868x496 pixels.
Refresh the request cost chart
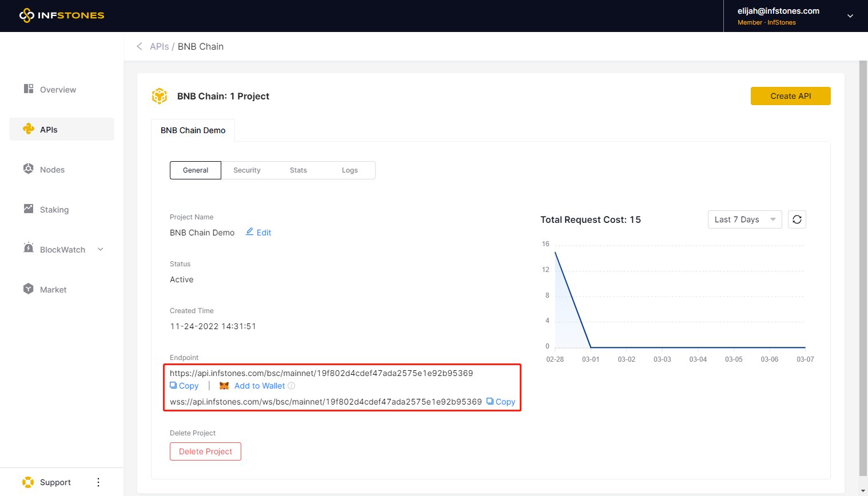click(797, 219)
